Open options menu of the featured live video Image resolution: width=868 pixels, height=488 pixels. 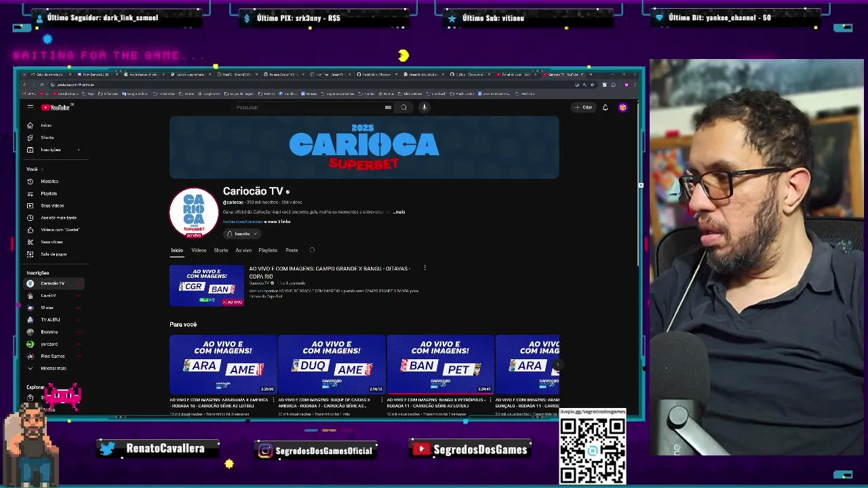425,268
